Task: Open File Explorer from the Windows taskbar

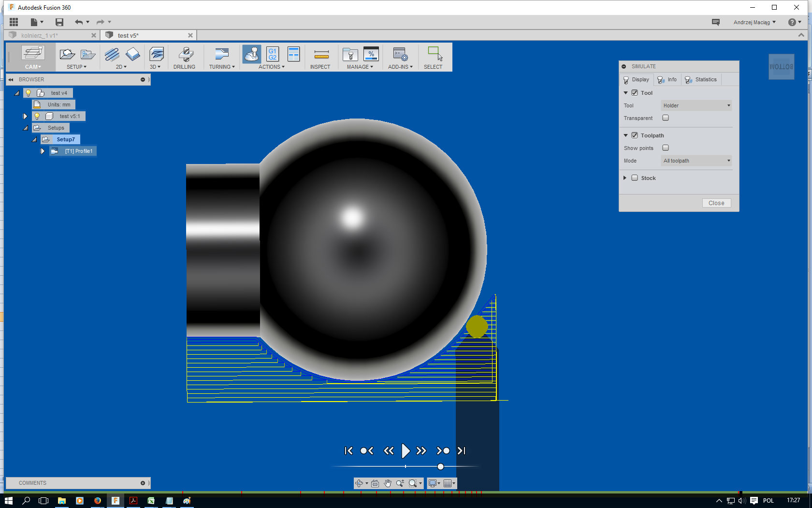Action: pos(62,501)
